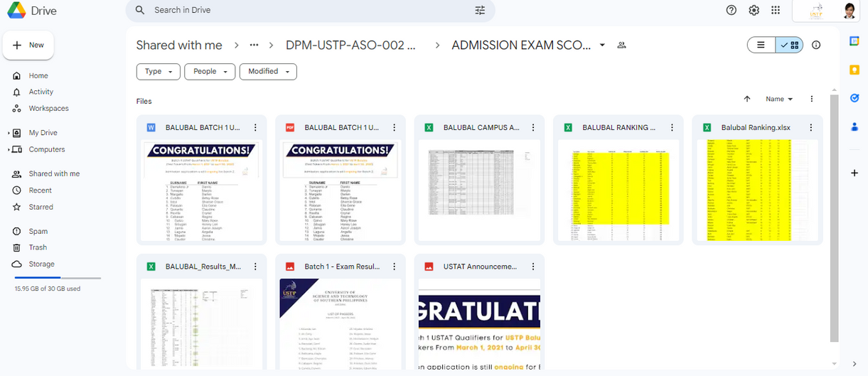
Task: Open Contacts in the side panel
Action: click(x=854, y=127)
